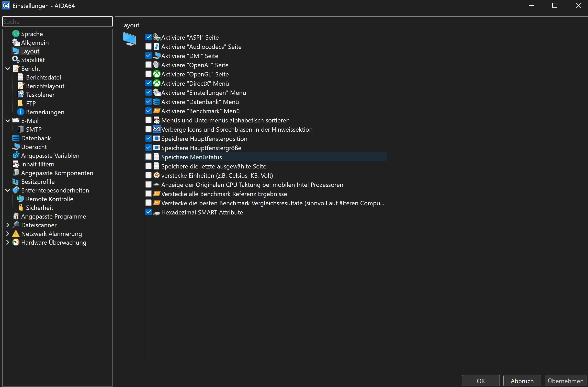This screenshot has width=588, height=387.
Task: Enable Verstecke alle Benchmark Referenz Ergebnisse
Action: coord(149,193)
